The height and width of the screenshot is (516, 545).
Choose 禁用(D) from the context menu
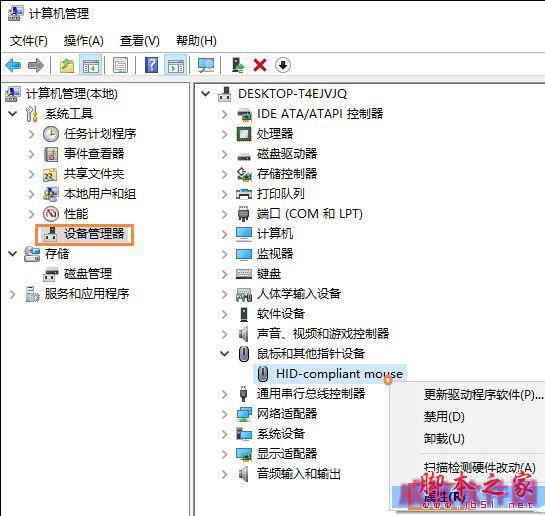[x=444, y=416]
